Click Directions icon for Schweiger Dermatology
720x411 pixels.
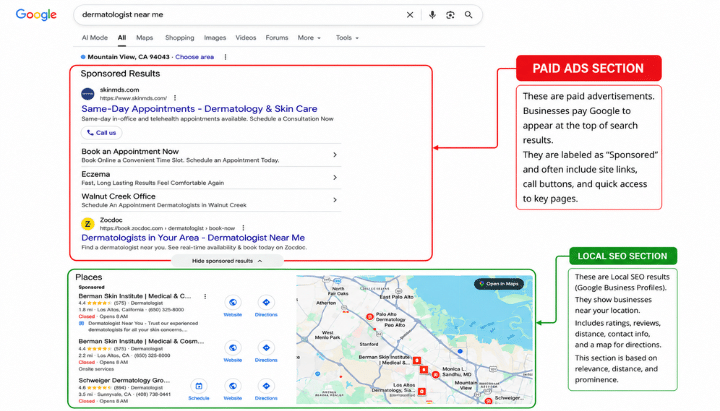click(266, 386)
